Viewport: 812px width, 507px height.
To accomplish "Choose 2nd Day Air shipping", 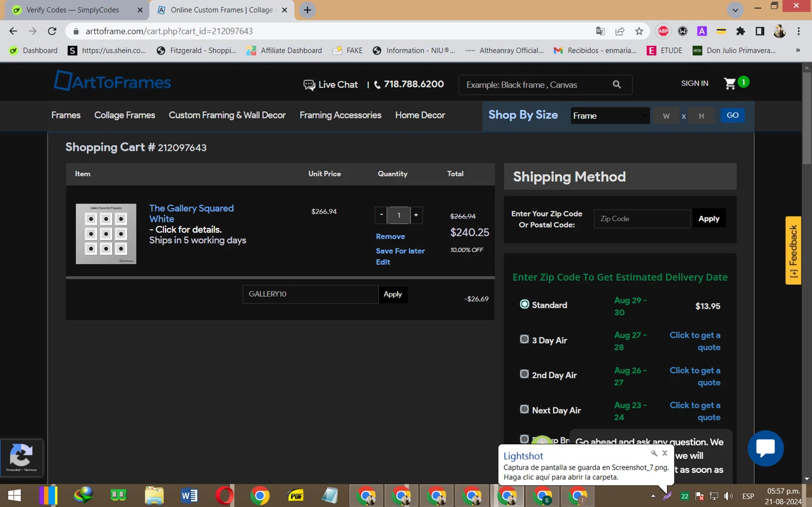I will click(x=525, y=374).
